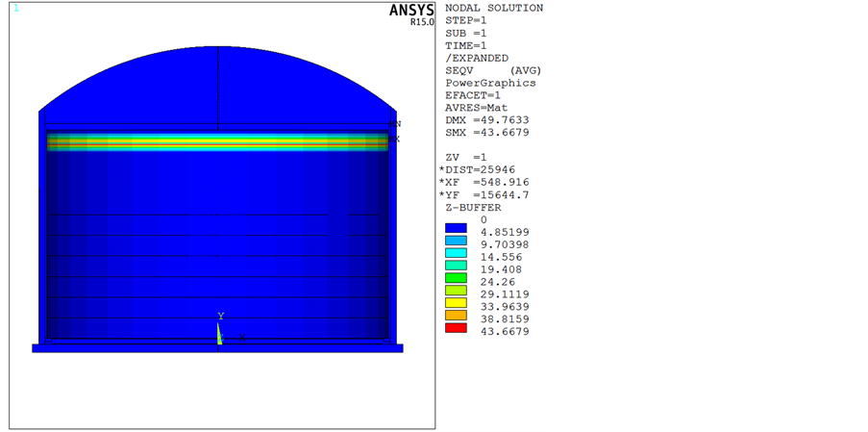Image resolution: width=868 pixels, height=432 pixels.
Task: Click the MN minimum stress marker
Action: 395,124
